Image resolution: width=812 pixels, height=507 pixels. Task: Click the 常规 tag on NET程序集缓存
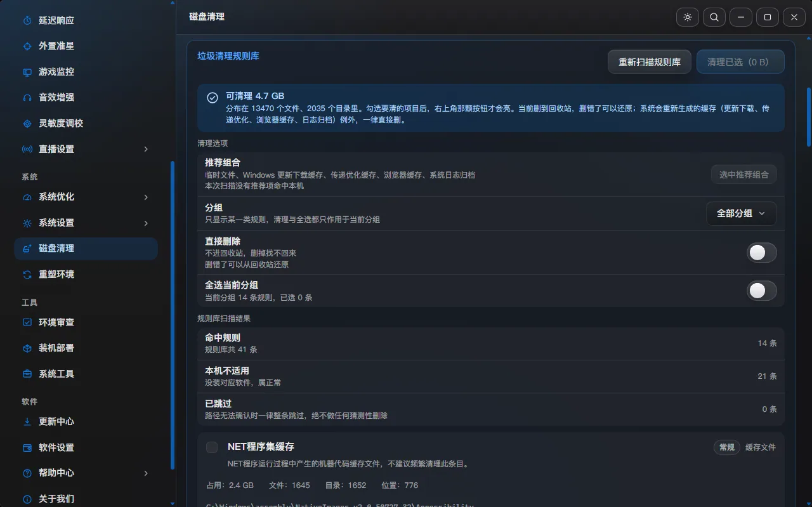coord(726,447)
